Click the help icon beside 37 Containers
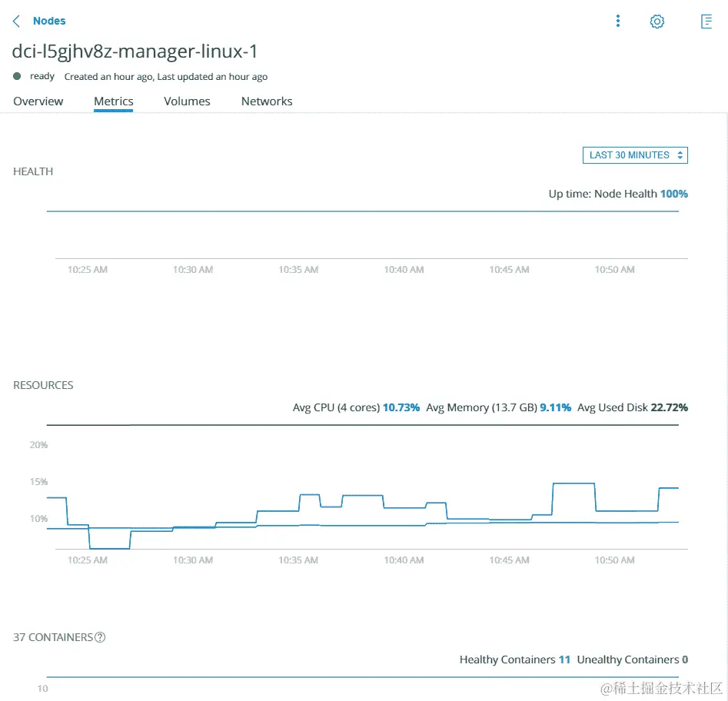Screen dimensions: 728x701 (100, 637)
